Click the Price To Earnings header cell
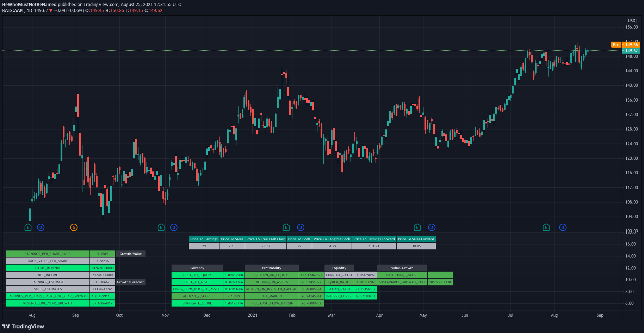The width and height of the screenshot is (644, 333). pyautogui.click(x=204, y=239)
